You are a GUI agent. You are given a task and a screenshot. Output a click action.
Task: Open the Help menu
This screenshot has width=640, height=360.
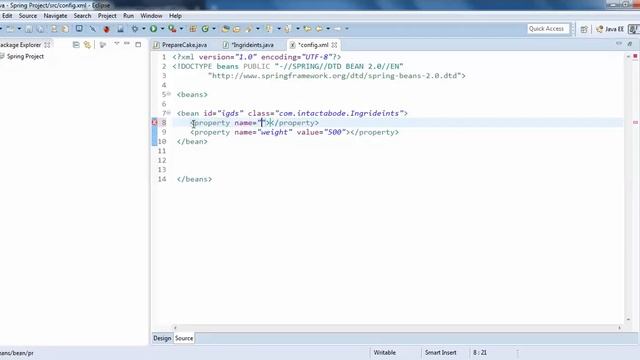175,16
